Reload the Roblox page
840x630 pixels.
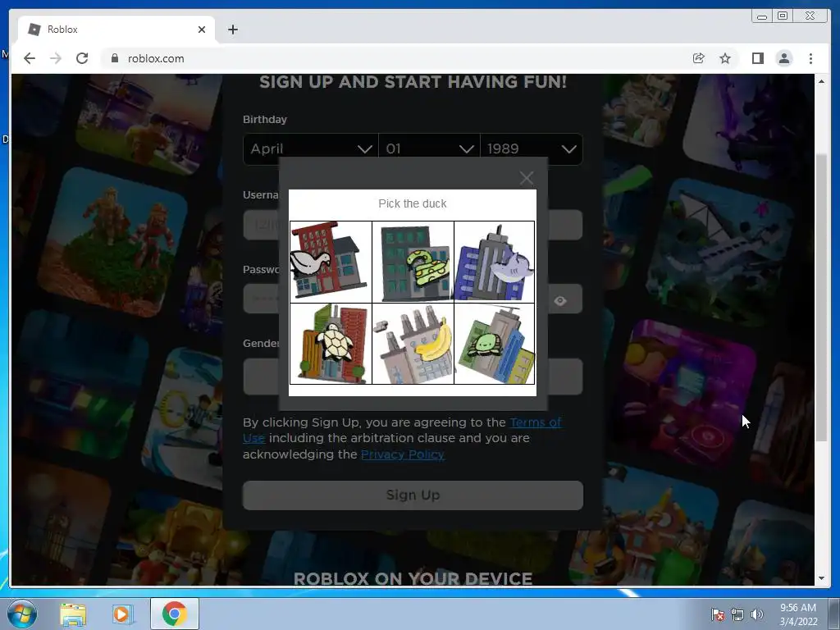[82, 58]
